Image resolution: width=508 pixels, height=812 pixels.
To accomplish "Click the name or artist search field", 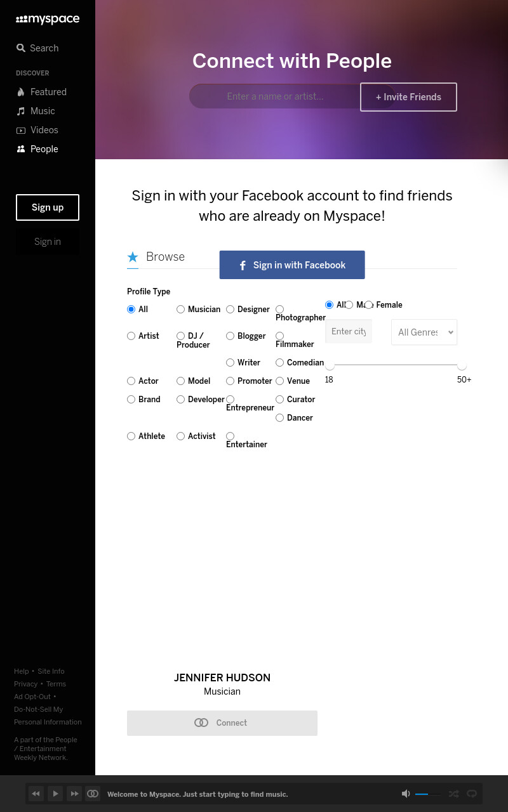I will click(275, 96).
